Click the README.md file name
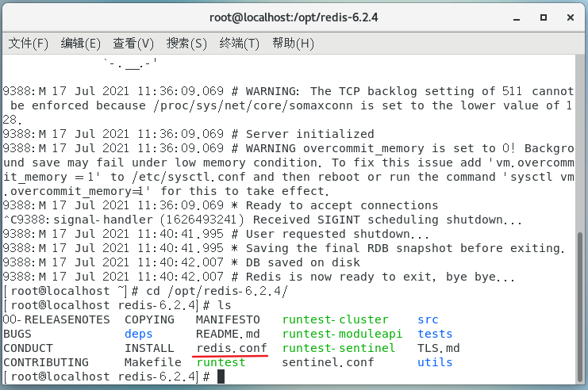This screenshot has width=588, height=390. (228, 334)
